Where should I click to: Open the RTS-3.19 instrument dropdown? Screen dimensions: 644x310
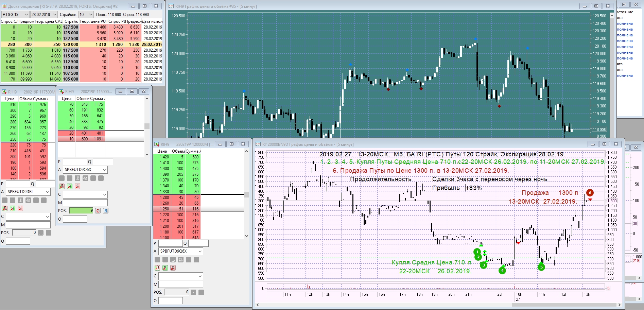[15, 15]
